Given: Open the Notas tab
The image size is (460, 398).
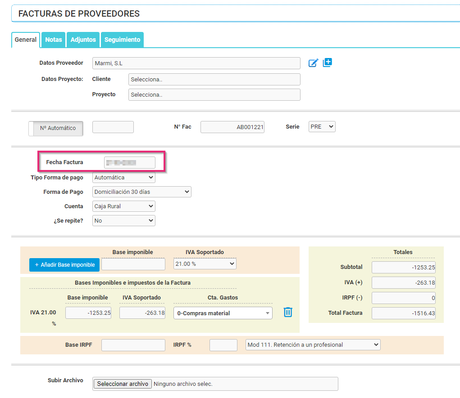Looking at the screenshot, I should click(53, 40).
